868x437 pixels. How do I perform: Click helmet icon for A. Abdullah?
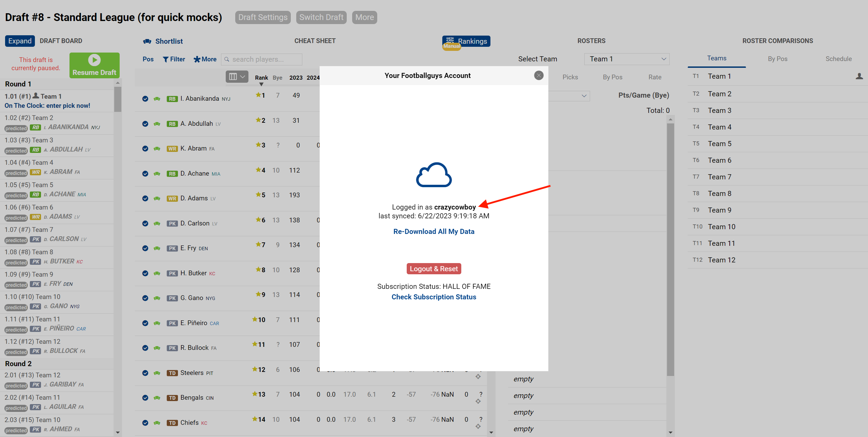(x=157, y=124)
